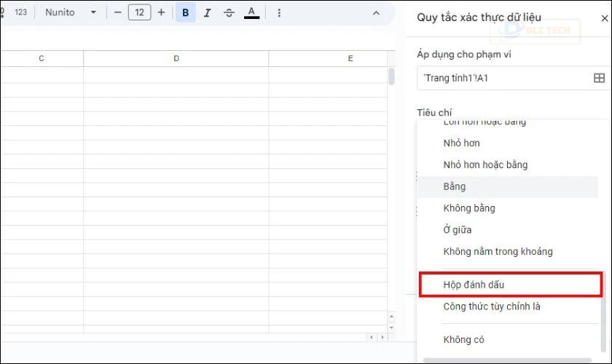The width and height of the screenshot is (612, 364).
Task: Select 'Không nằm trong khoảng' criterion
Action: point(507,252)
